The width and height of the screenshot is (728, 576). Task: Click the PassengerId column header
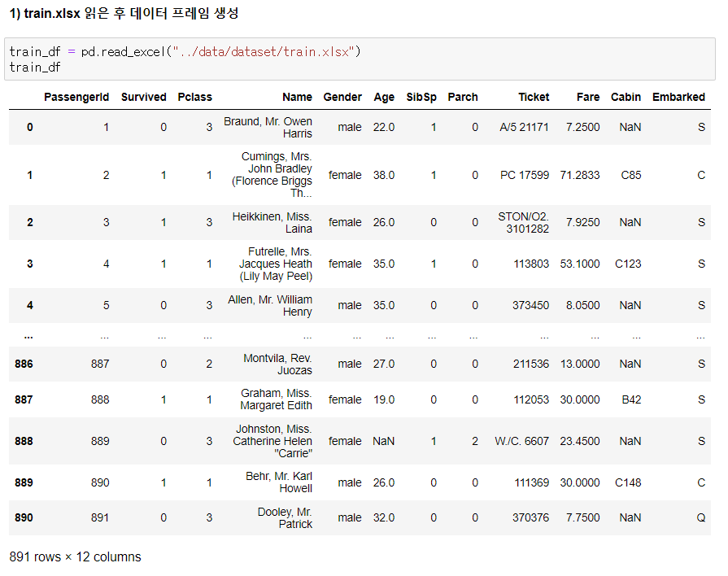(x=76, y=97)
